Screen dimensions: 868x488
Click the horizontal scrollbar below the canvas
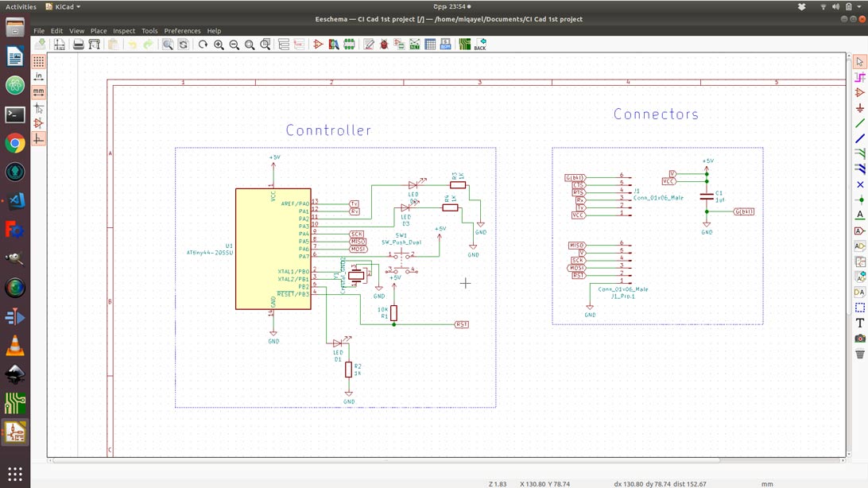click(x=386, y=459)
